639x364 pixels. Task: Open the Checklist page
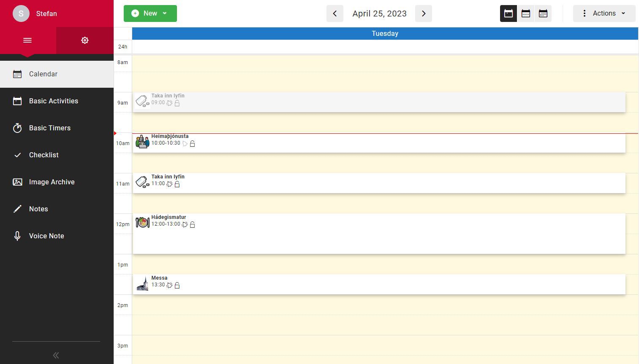(x=44, y=155)
